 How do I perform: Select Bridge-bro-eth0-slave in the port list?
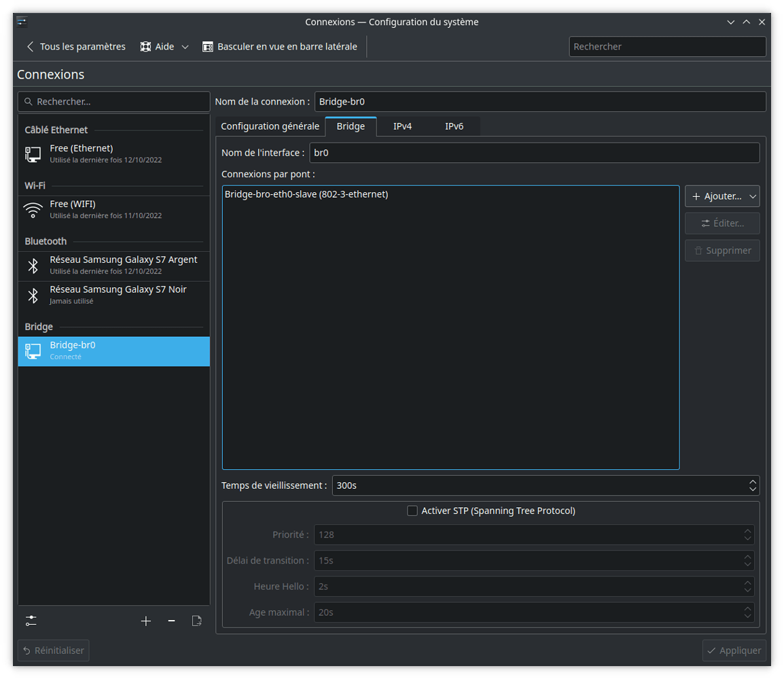coord(306,194)
